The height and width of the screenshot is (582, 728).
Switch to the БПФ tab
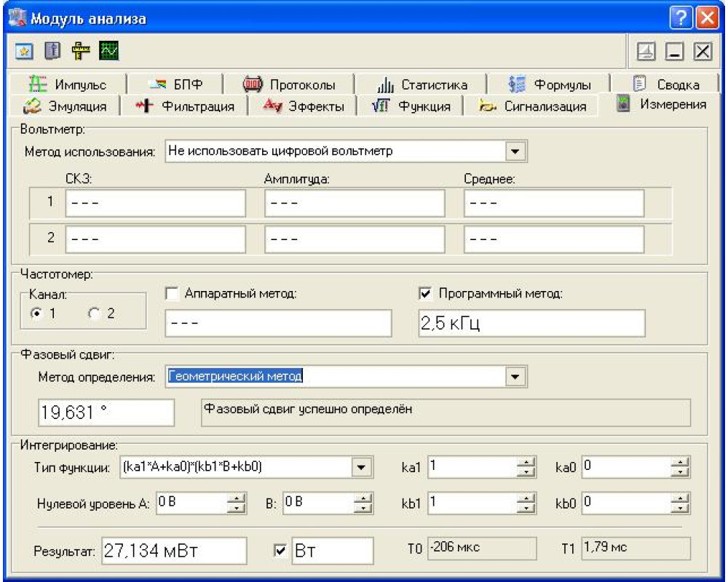coord(175,84)
